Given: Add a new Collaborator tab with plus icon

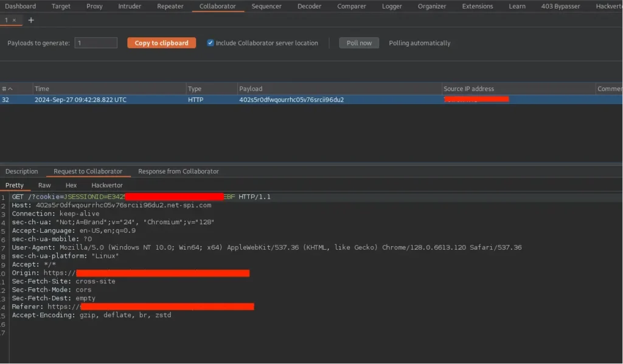Looking at the screenshot, I should click(31, 20).
